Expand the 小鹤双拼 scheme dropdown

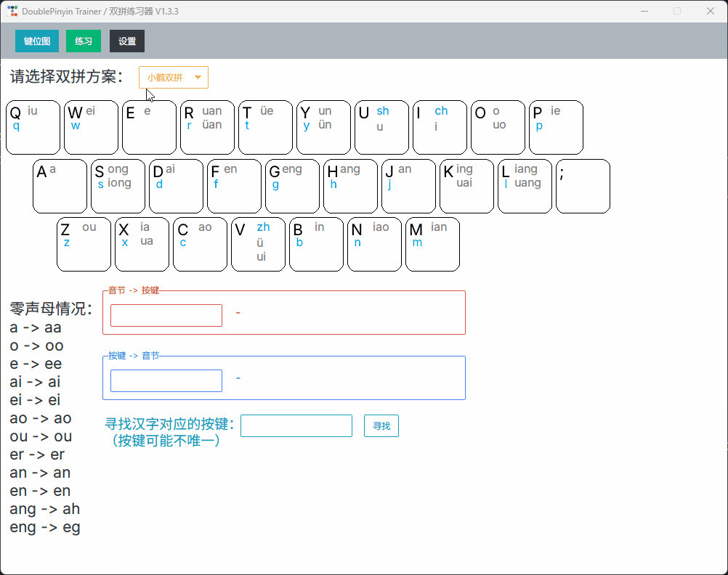coord(174,78)
